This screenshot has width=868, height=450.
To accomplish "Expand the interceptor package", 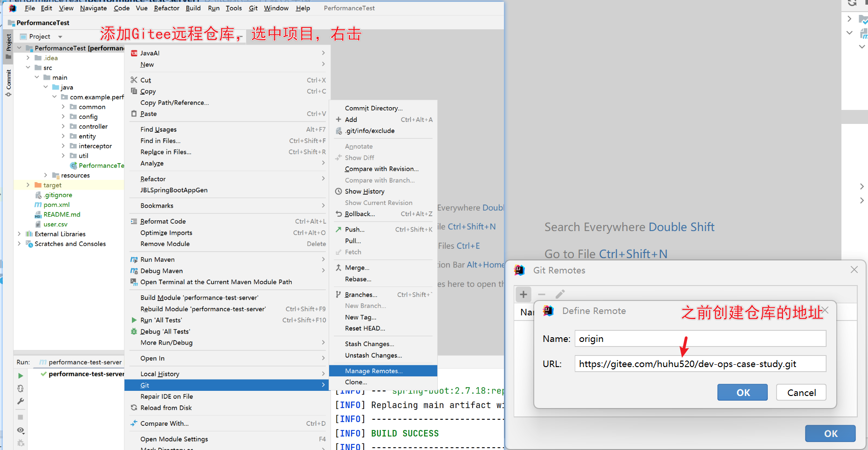I will tap(63, 146).
